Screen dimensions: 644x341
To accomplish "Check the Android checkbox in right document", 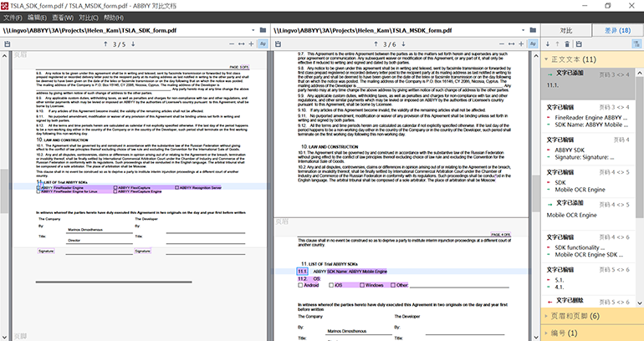I will [300, 285].
